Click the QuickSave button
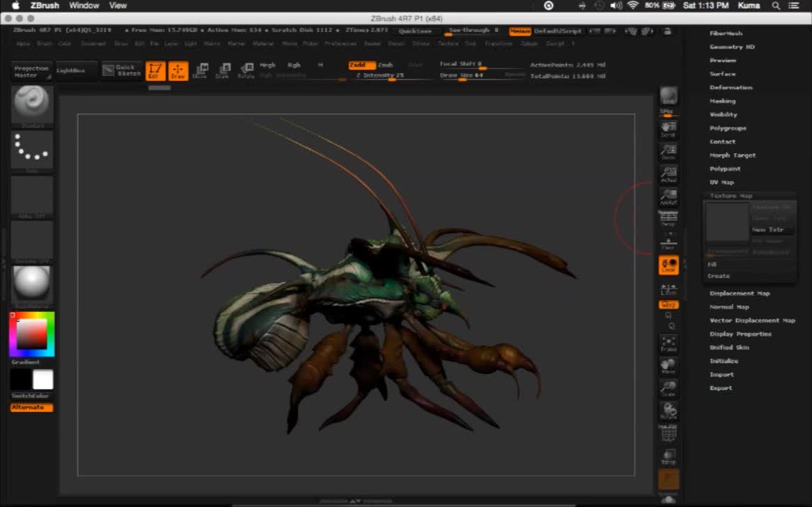Viewport: 812px width, 507px height. 415,31
